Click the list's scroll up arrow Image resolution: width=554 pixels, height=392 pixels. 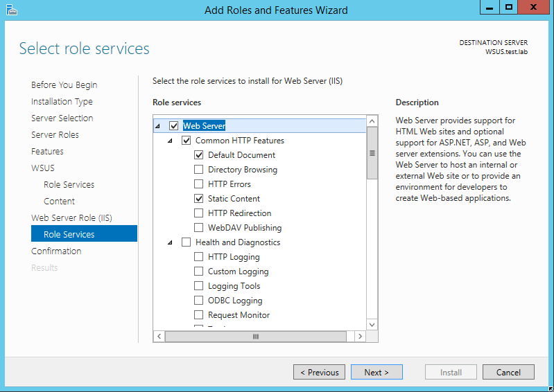click(372, 121)
